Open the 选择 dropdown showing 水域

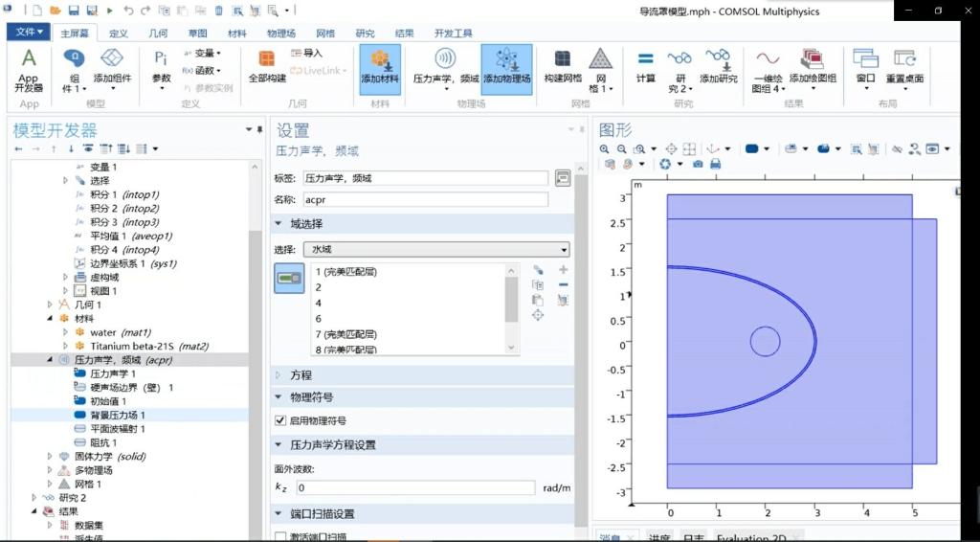point(435,249)
